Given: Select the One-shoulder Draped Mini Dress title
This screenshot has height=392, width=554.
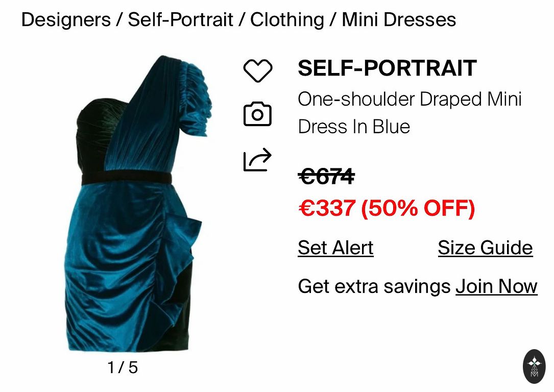Looking at the screenshot, I should [410, 113].
